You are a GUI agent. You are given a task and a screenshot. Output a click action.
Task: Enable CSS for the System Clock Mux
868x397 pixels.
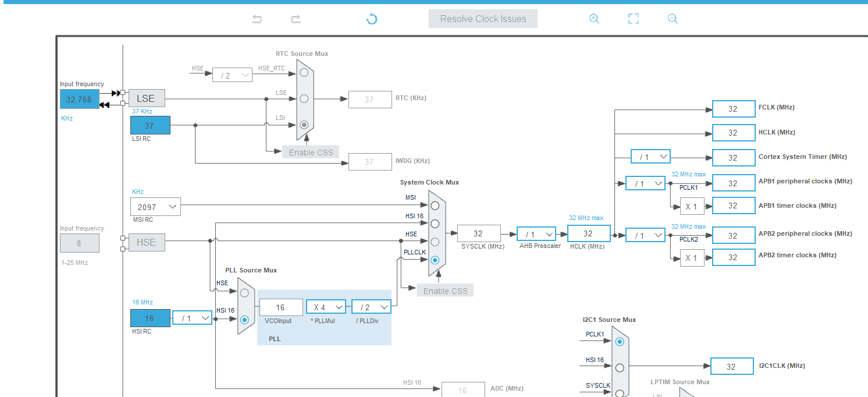(445, 290)
